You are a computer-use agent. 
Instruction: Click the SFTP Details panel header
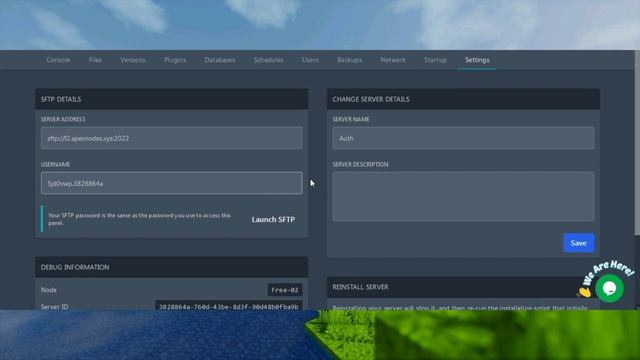pos(171,99)
